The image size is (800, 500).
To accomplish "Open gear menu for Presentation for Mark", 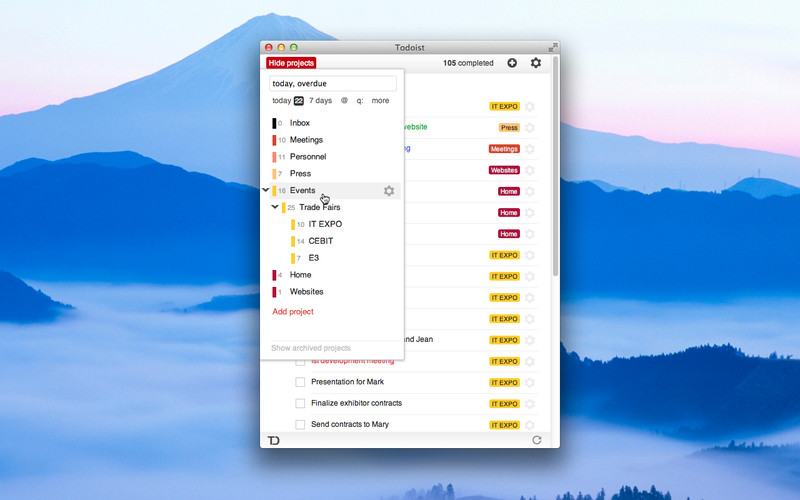I will pyautogui.click(x=530, y=382).
